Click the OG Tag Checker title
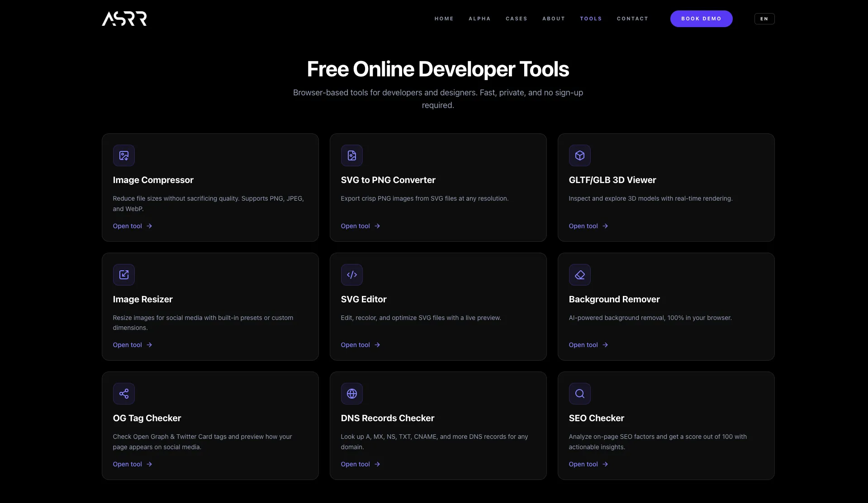This screenshot has height=503, width=868. click(x=147, y=418)
